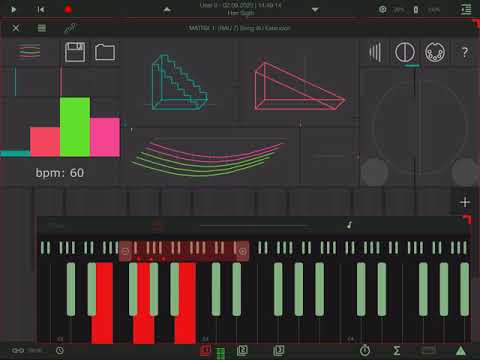
Task: Select the teal staircase waveform shape
Action: pyautogui.click(x=179, y=82)
